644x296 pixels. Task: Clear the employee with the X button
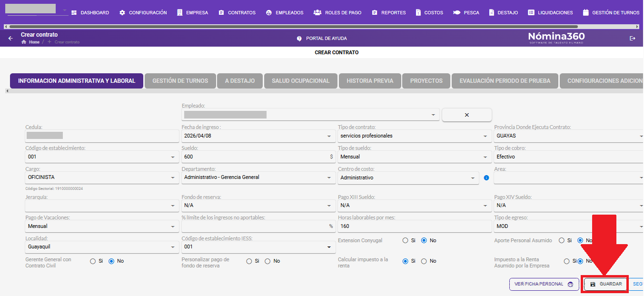pos(466,115)
